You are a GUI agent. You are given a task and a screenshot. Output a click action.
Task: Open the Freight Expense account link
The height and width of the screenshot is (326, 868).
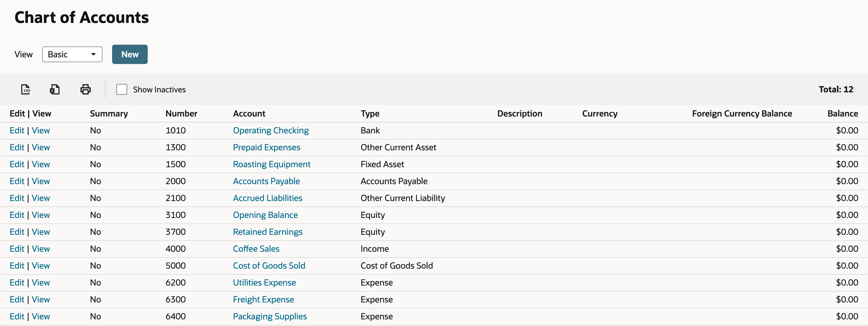263,299
